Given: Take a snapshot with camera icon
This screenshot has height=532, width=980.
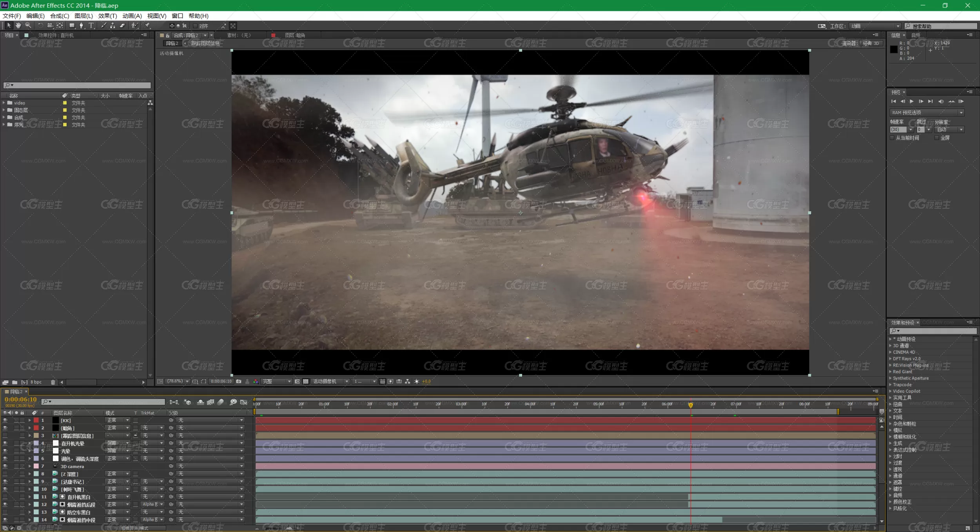Looking at the screenshot, I should [239, 381].
